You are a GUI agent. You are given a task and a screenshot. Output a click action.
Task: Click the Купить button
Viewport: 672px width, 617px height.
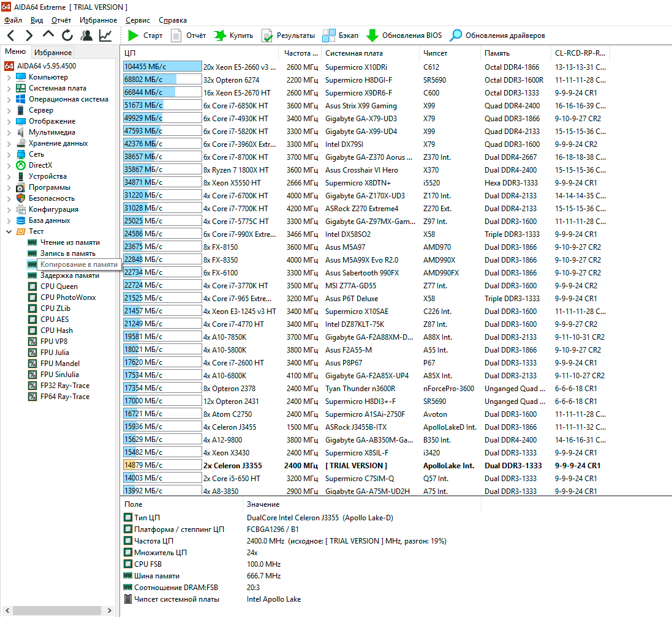coord(233,36)
